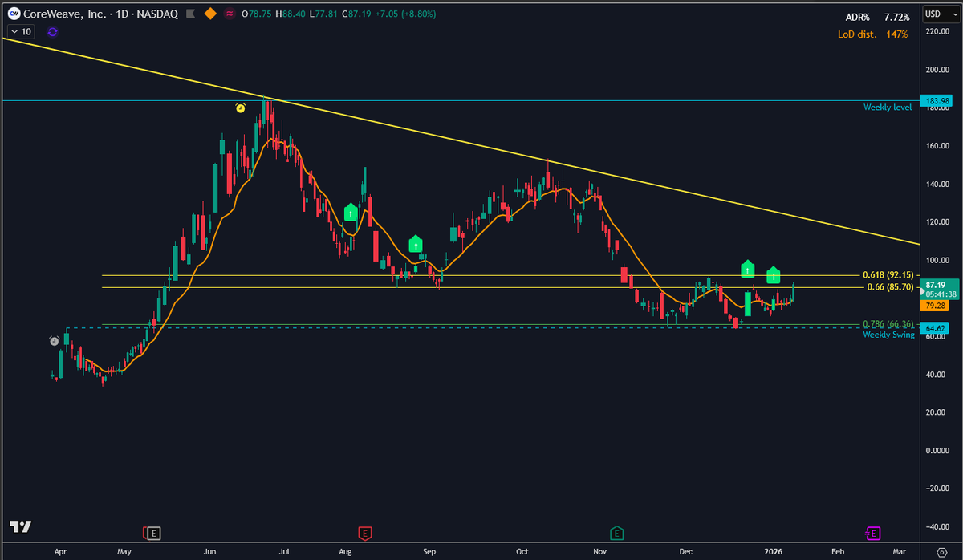Select the 183.98 price level label
The width and height of the screenshot is (963, 560).
(936, 100)
